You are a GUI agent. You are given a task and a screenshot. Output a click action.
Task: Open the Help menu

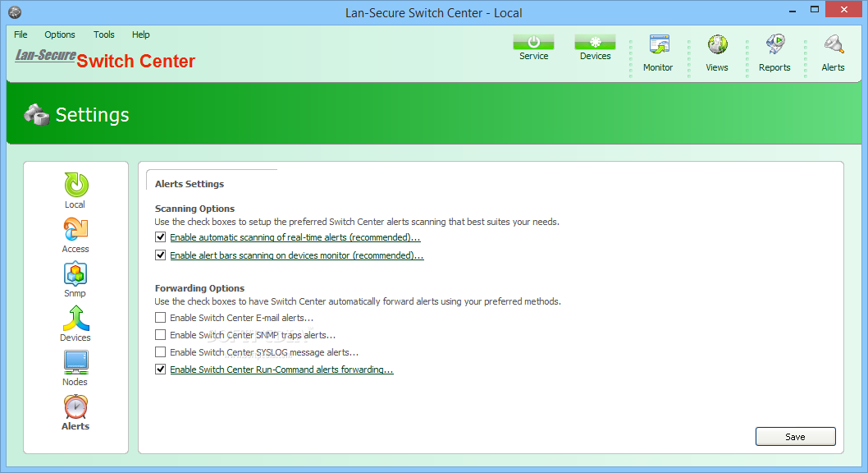[140, 34]
